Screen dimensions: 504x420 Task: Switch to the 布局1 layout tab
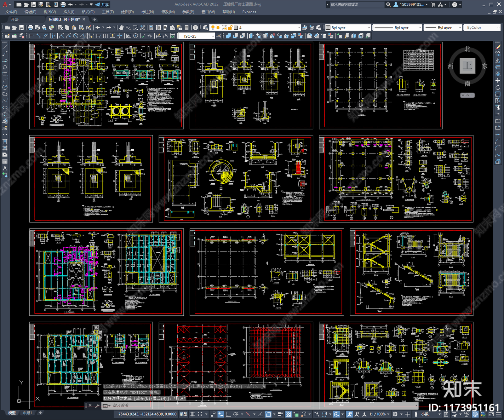[x=27, y=413]
